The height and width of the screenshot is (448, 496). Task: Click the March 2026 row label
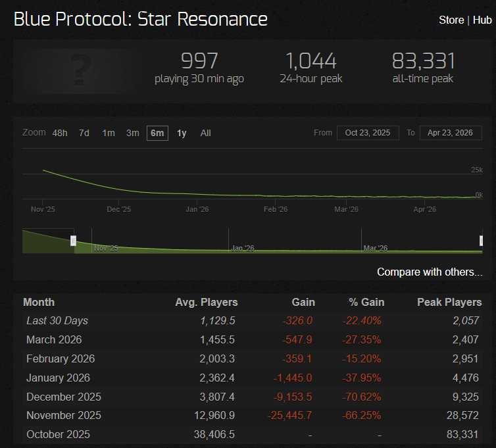(x=54, y=339)
